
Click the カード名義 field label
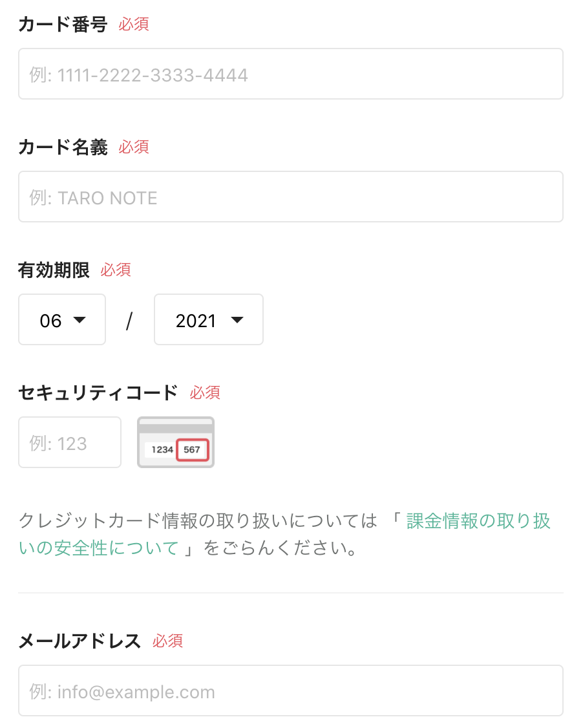click(63, 147)
